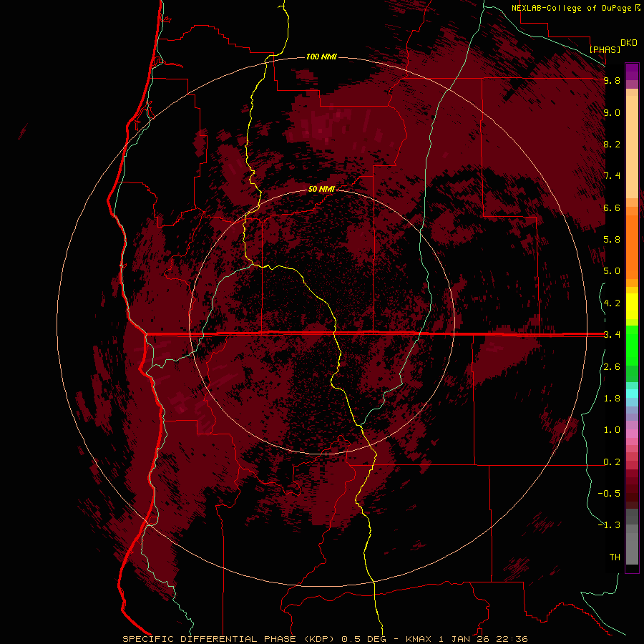This screenshot has height=644, width=644.
Task: Click the 5.0 scale value
Action: [612, 271]
